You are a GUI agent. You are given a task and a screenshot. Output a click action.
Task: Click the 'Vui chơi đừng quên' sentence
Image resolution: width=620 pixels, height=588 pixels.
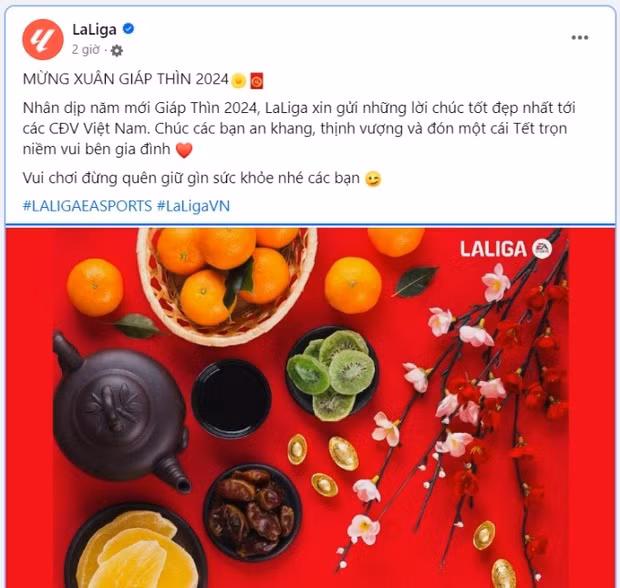point(191,178)
